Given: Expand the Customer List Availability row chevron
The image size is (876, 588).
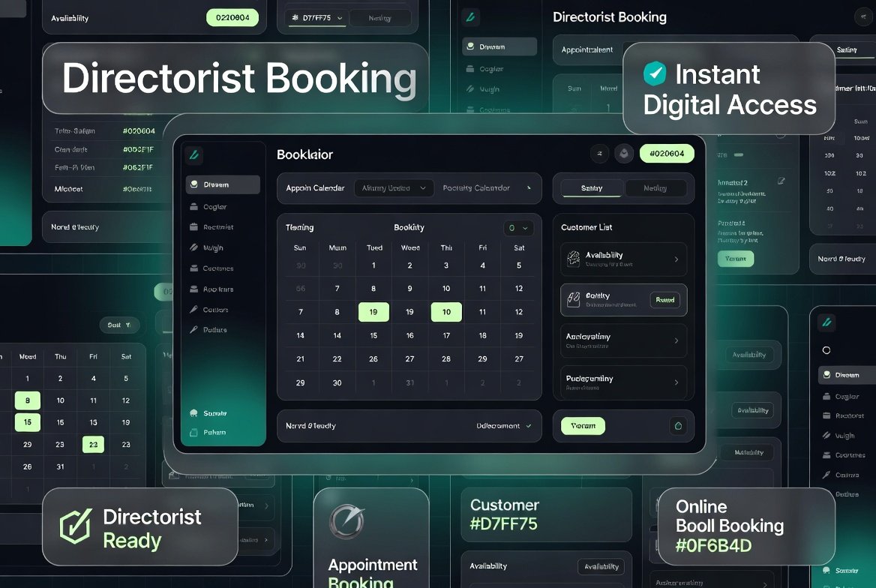Looking at the screenshot, I should (x=676, y=259).
